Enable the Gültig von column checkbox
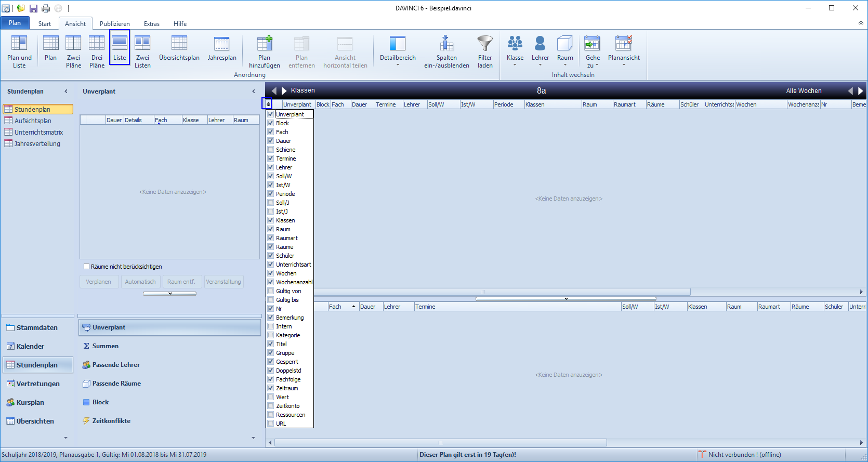 (x=270, y=291)
